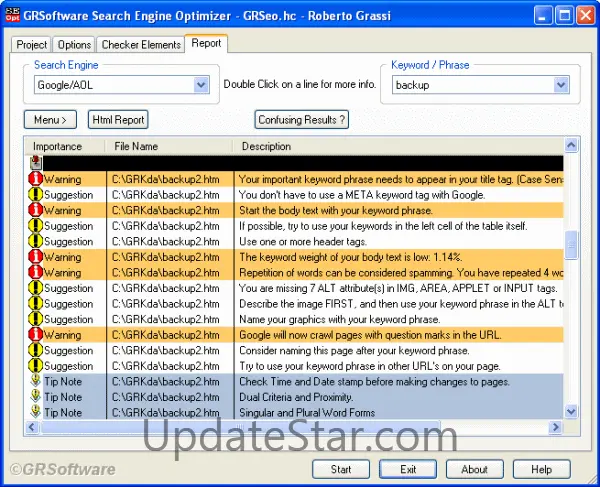600x487 pixels.
Task: Switch to the Project tab
Action: 31,45
